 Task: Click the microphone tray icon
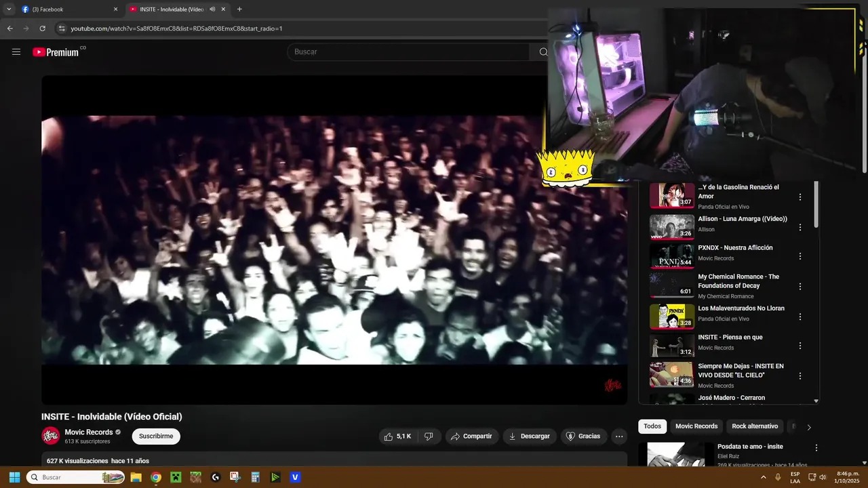tap(778, 477)
